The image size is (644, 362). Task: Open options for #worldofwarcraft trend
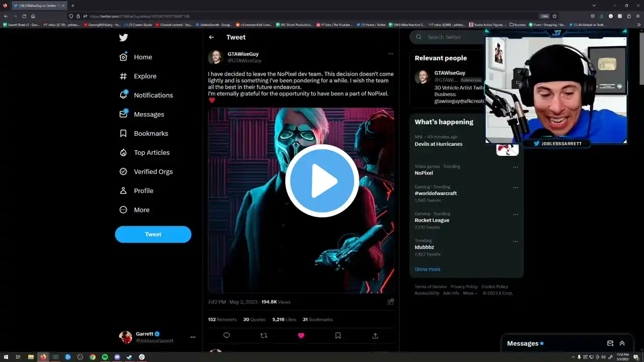point(515,188)
